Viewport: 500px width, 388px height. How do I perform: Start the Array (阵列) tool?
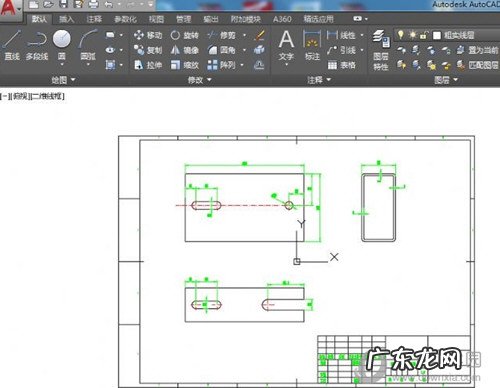click(221, 65)
